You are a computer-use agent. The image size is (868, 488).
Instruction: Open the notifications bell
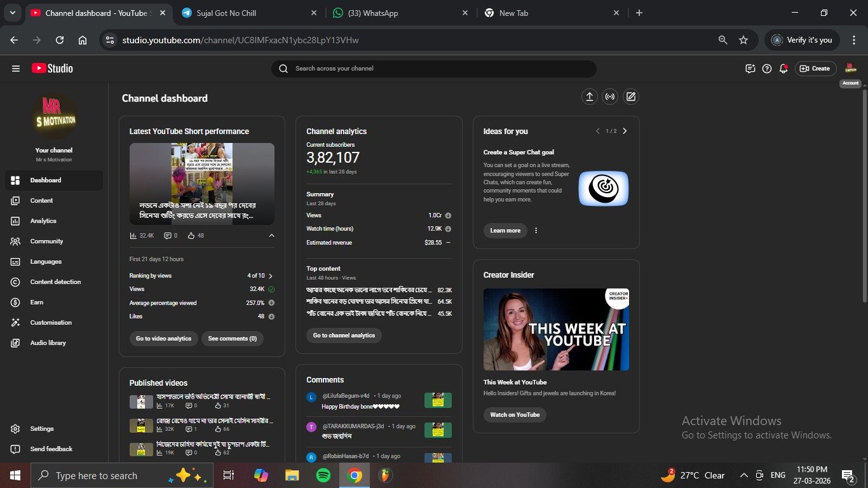click(783, 69)
